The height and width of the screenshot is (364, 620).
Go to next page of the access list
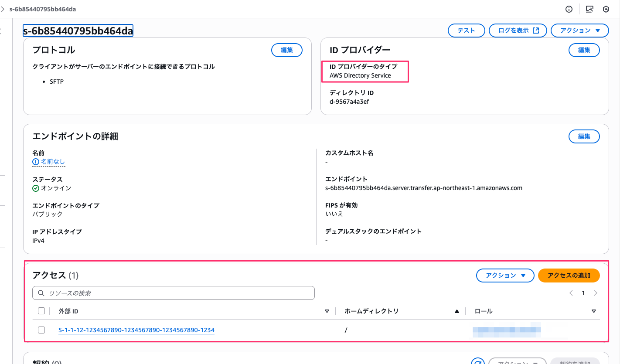click(x=596, y=293)
